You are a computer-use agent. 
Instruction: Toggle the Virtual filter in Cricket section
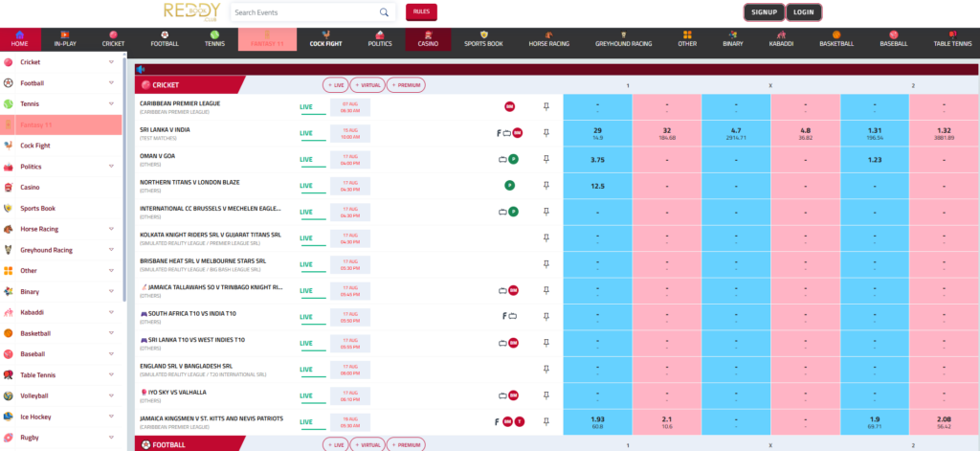pos(367,85)
